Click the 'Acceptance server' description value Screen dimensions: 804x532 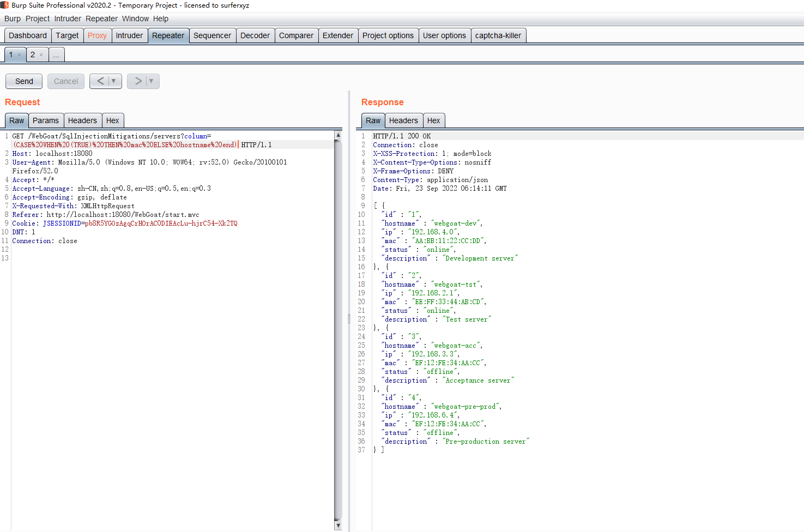click(x=478, y=380)
